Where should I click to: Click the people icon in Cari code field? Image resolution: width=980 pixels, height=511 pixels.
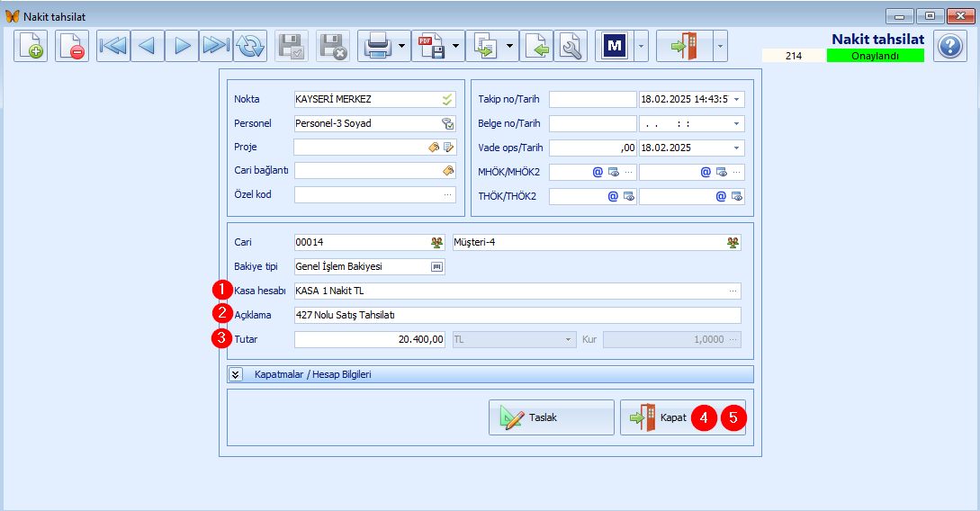tap(437, 242)
